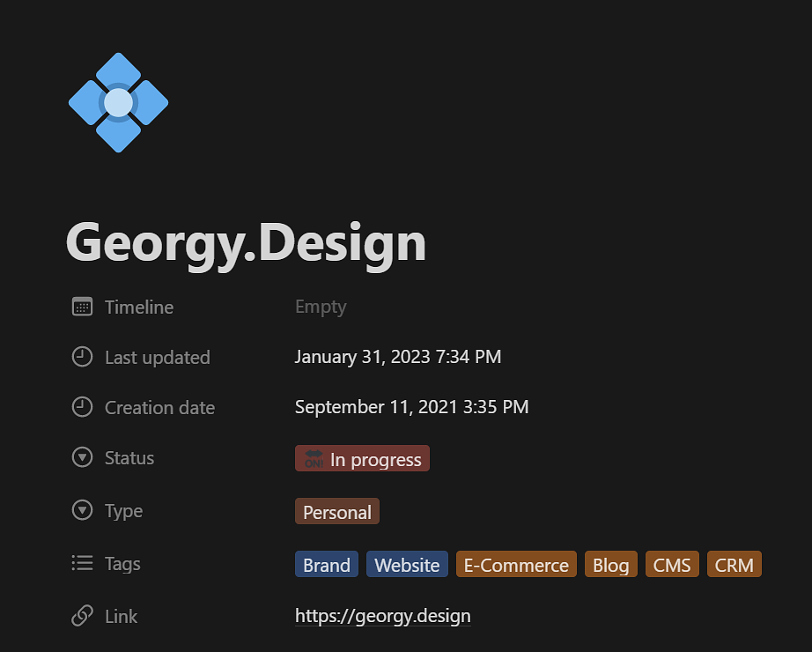The height and width of the screenshot is (652, 812).
Task: Click the E-Commerce tag chip
Action: (516, 565)
